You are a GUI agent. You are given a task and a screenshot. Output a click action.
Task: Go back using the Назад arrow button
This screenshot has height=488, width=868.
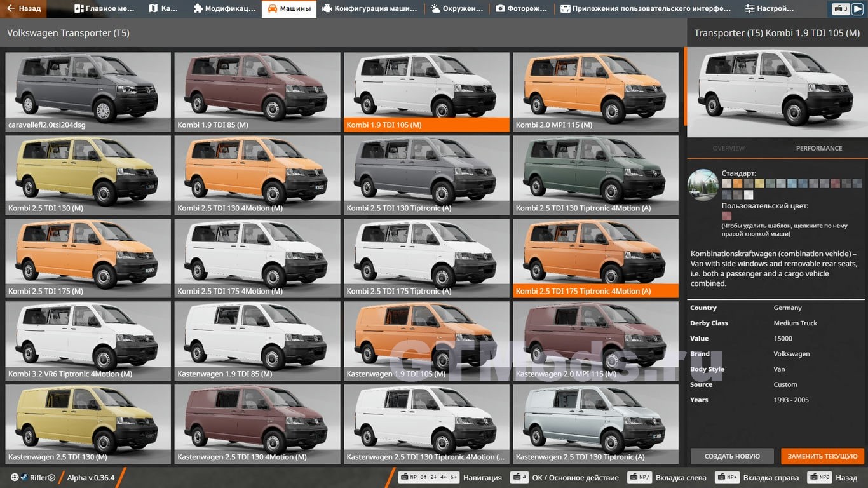24,9
